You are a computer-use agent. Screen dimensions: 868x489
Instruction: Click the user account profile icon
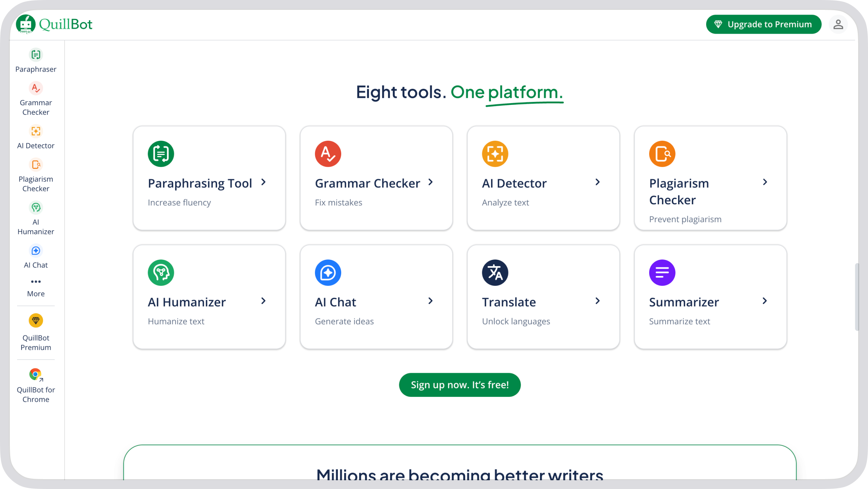[838, 24]
